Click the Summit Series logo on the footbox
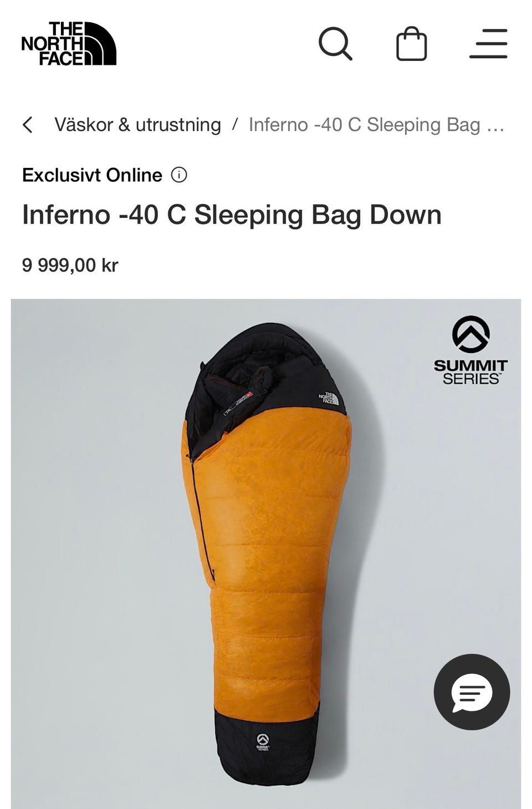This screenshot has height=809, width=532. click(x=263, y=742)
